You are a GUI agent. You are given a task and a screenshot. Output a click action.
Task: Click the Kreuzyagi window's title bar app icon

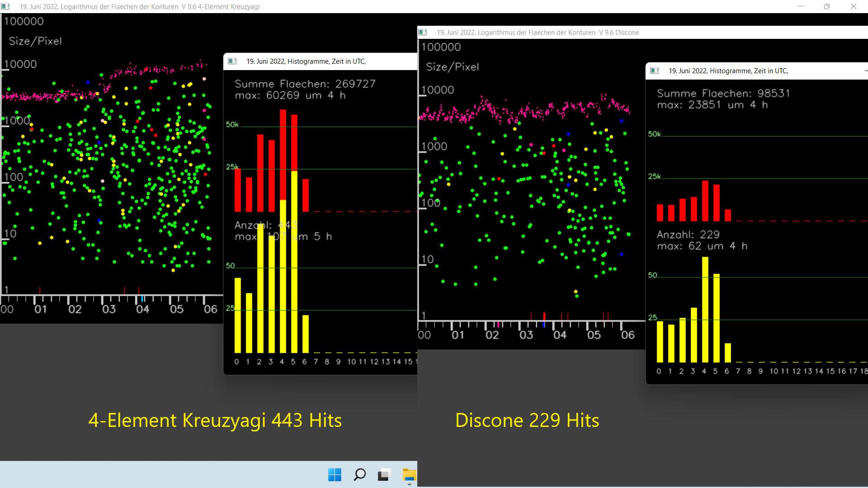(5, 6)
